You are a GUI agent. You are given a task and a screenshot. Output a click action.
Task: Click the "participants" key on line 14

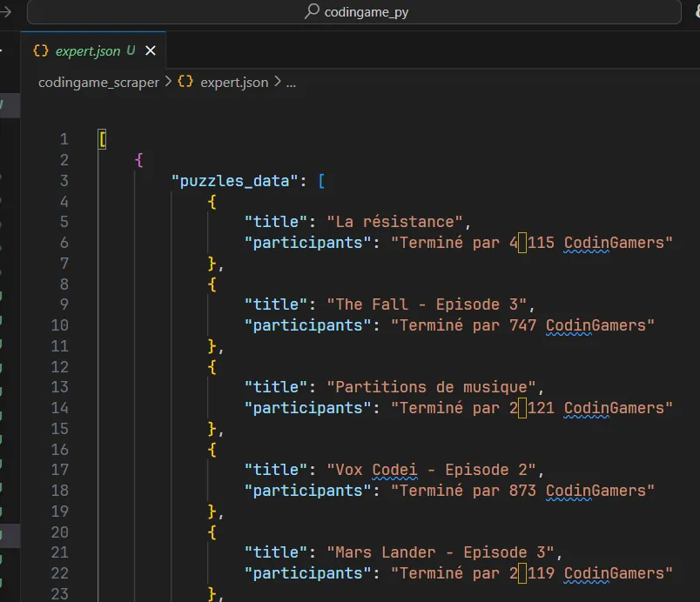308,409
